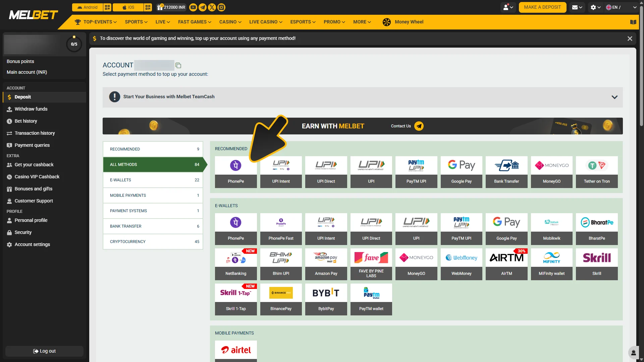
Task: Choose FAVE BY PINE LABS method
Action: 371,264
